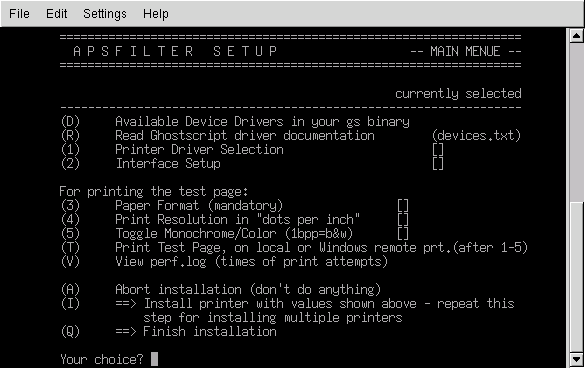
Task: Click the '==> Finish installation' line
Action: [196, 331]
